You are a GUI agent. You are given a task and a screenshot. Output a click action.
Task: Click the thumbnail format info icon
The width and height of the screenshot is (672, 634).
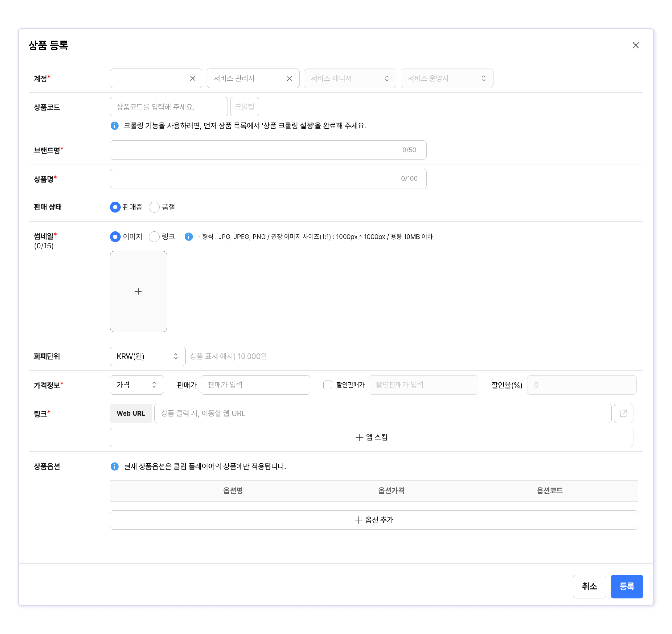tap(189, 237)
